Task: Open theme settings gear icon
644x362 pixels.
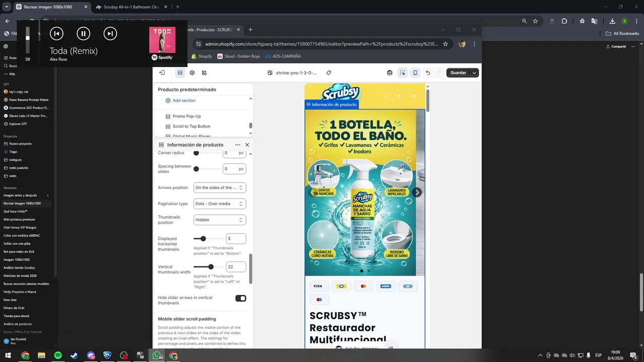Action: pos(192,73)
